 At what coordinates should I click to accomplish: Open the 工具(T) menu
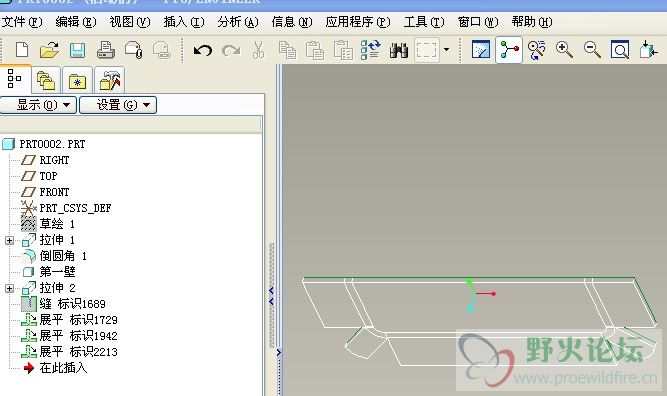click(424, 22)
